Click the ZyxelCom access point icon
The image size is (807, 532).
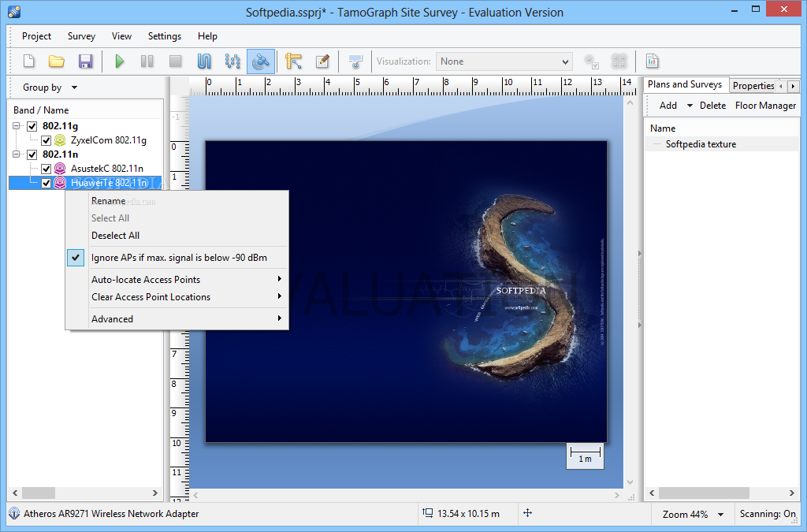tap(60, 140)
